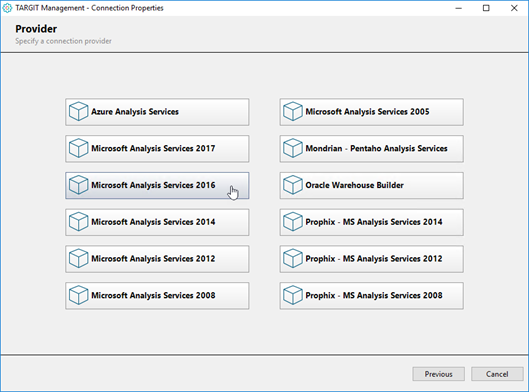Image resolution: width=529 pixels, height=392 pixels.
Task: Select the Prophix - MS Analysis Services 2012 label
Action: [374, 259]
